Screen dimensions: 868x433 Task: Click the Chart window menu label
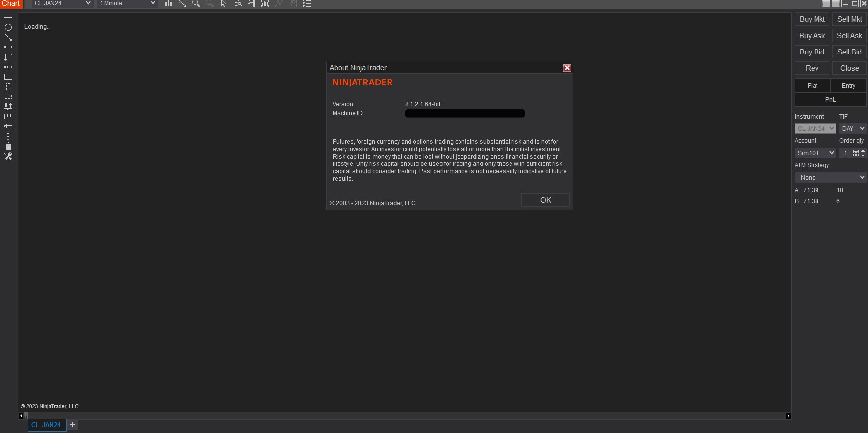pyautogui.click(x=11, y=3)
